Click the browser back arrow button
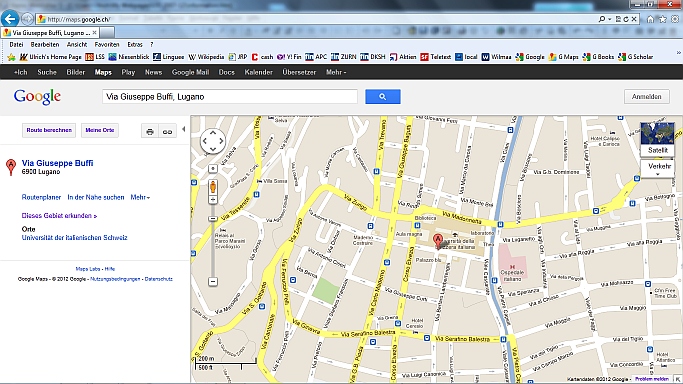 click(10, 19)
